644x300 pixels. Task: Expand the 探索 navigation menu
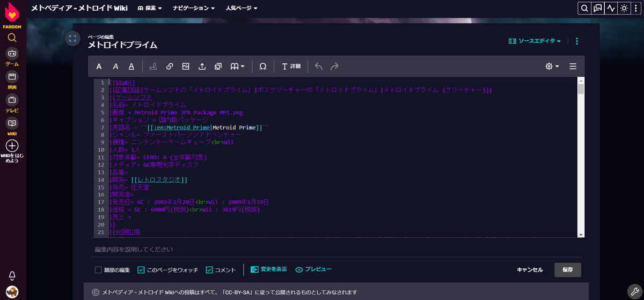click(x=149, y=8)
